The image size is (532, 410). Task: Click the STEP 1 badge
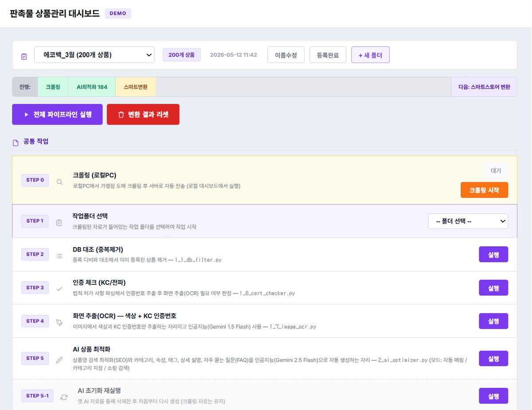(x=35, y=221)
